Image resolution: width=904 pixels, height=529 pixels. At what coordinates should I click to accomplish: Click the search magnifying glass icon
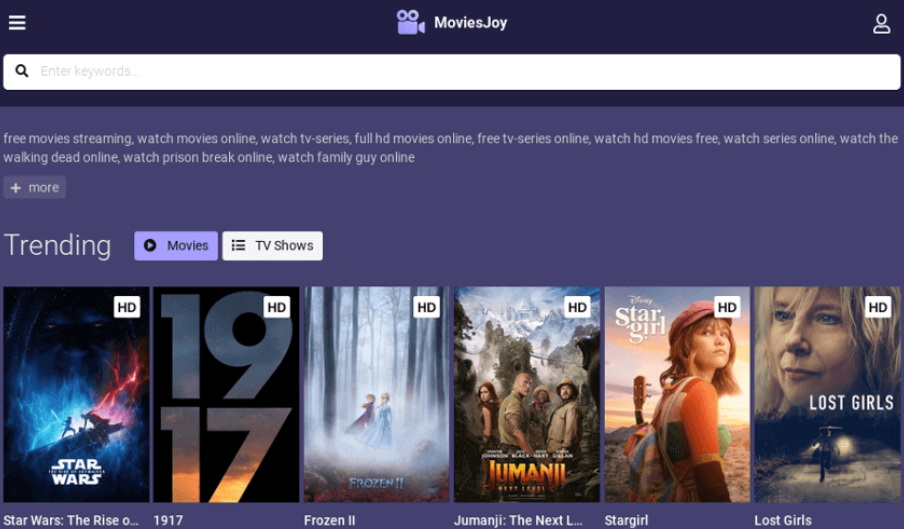coord(22,71)
